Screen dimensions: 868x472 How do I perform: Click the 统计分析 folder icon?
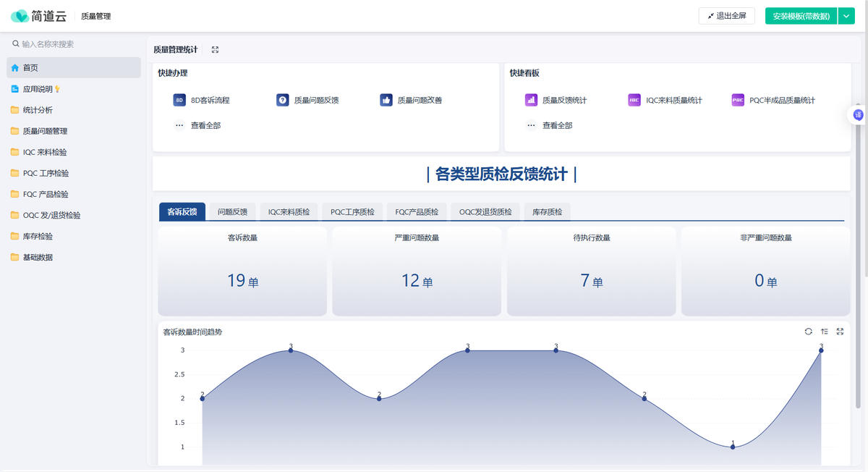point(15,110)
